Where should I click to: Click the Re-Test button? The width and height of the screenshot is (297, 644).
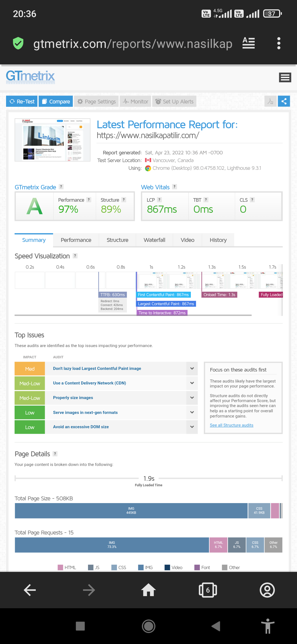point(22,101)
